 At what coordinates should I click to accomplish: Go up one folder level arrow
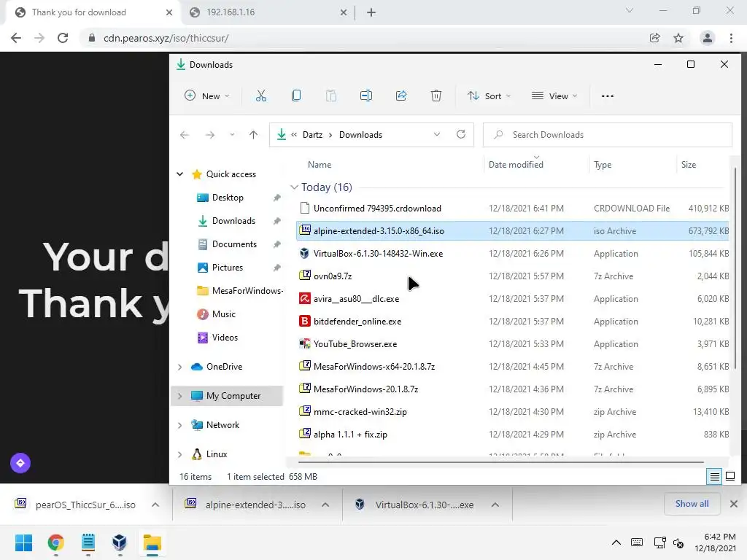click(253, 135)
